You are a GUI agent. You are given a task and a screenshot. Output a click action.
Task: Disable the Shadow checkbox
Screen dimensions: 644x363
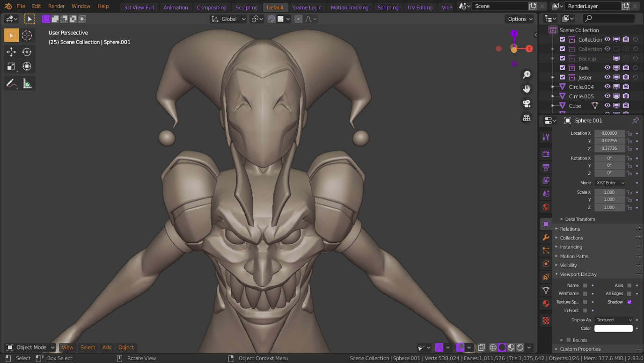[x=629, y=302]
